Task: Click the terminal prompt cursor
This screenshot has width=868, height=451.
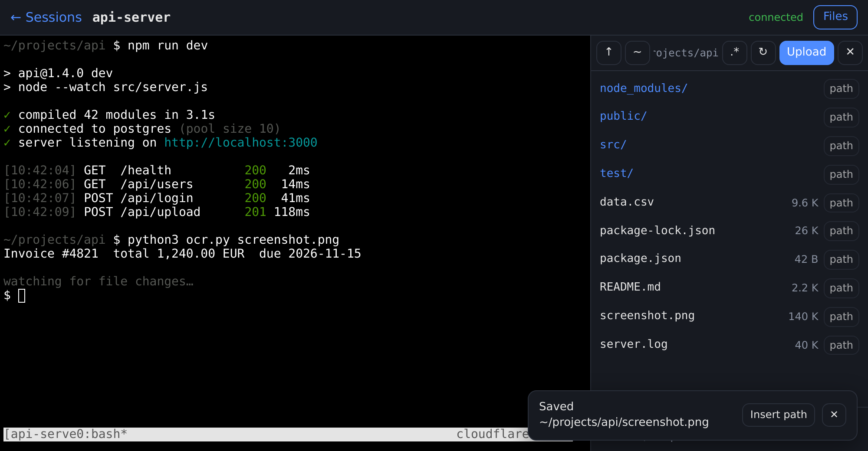Action: (x=22, y=296)
